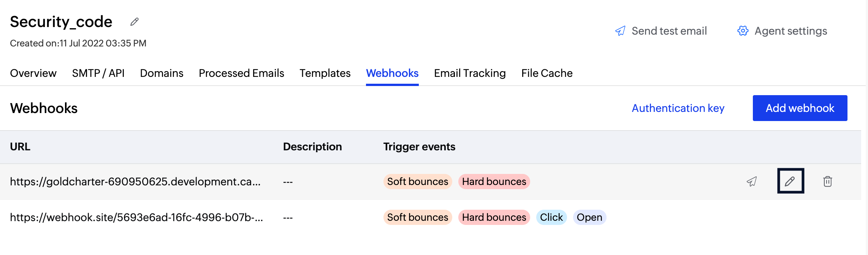Select the Templates tab
The height and width of the screenshot is (255, 868).
pos(325,73)
